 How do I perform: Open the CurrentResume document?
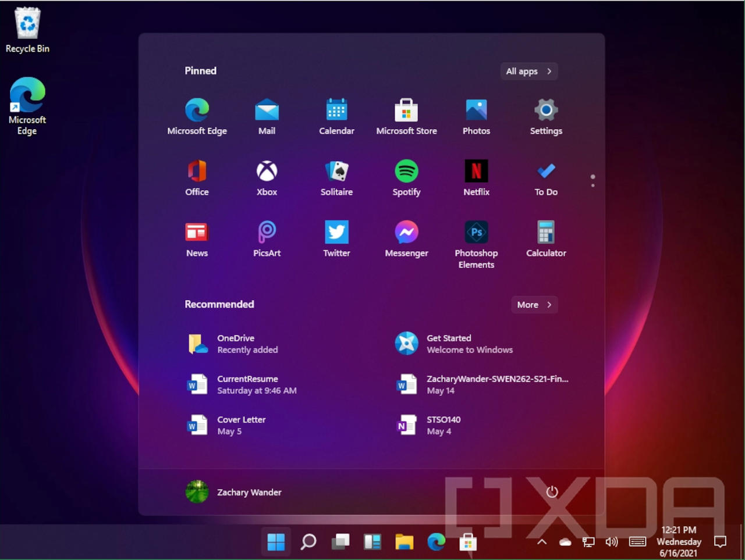click(242, 384)
